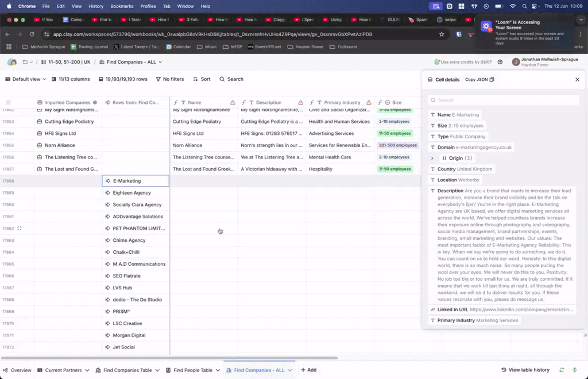The height and width of the screenshot is (379, 588).
Task: Open the Find Companies - ALL breadcrumb dropdown
Action: [130, 62]
